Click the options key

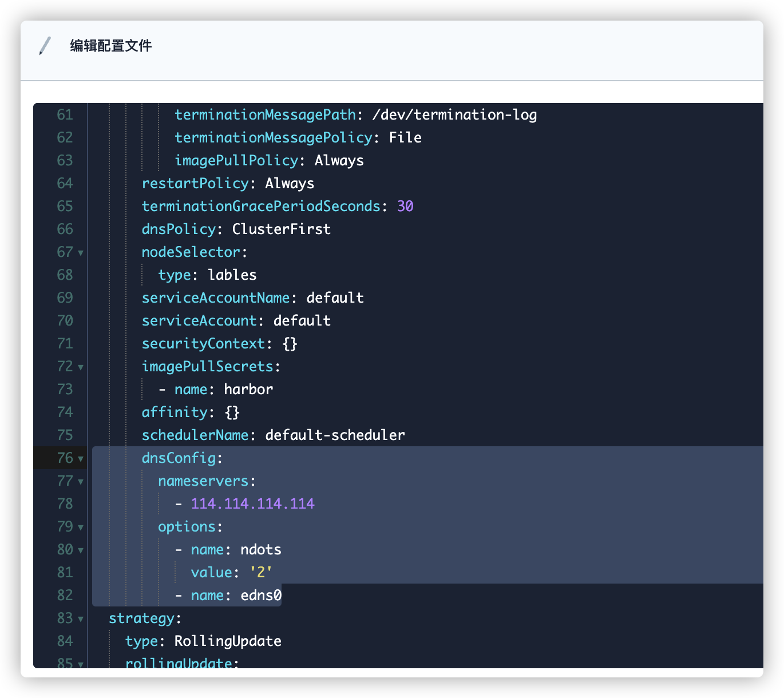[187, 526]
